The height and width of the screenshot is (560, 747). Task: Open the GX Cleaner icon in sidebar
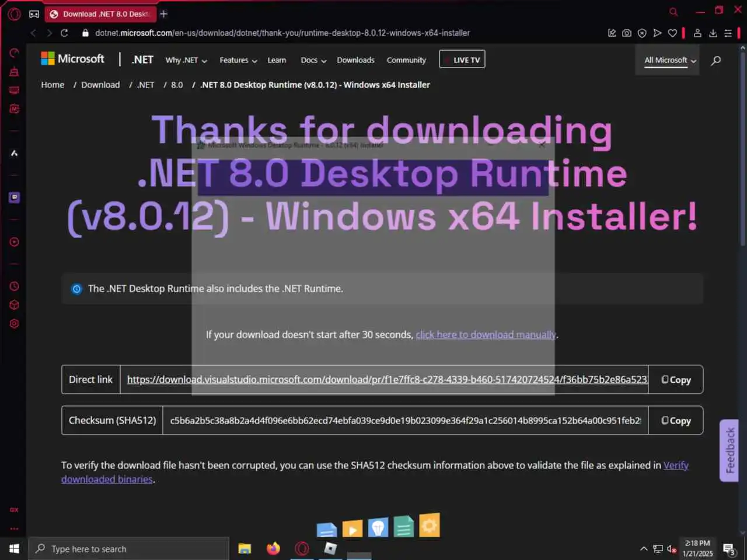coord(15,72)
